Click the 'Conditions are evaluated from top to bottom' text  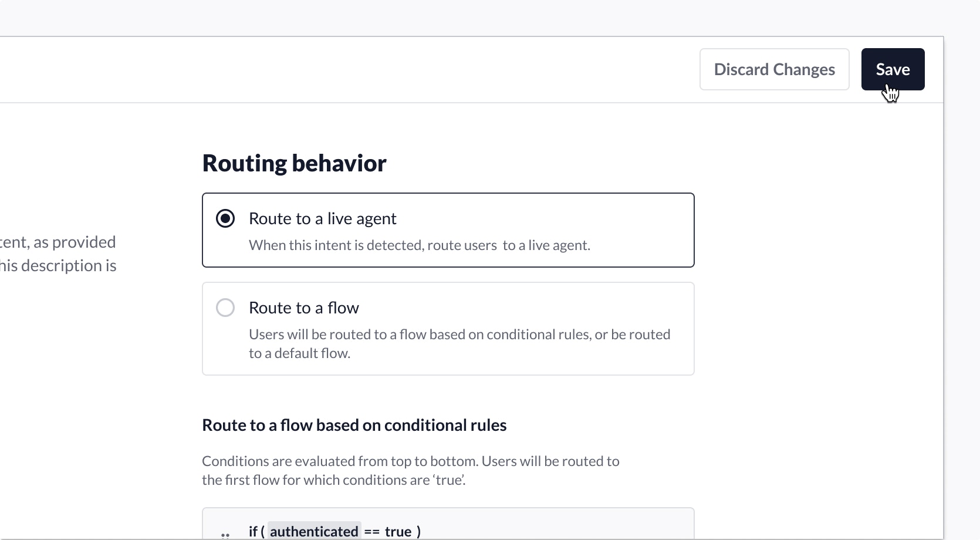(410, 461)
